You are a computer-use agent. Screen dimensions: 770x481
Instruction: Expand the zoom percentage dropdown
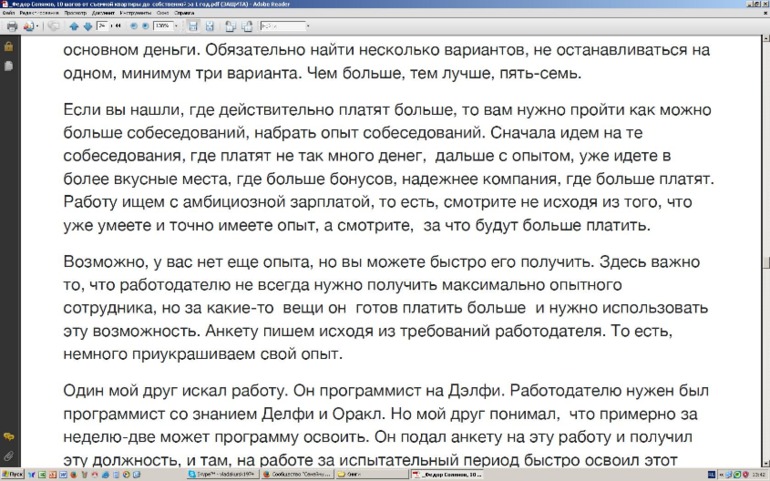tap(176, 25)
